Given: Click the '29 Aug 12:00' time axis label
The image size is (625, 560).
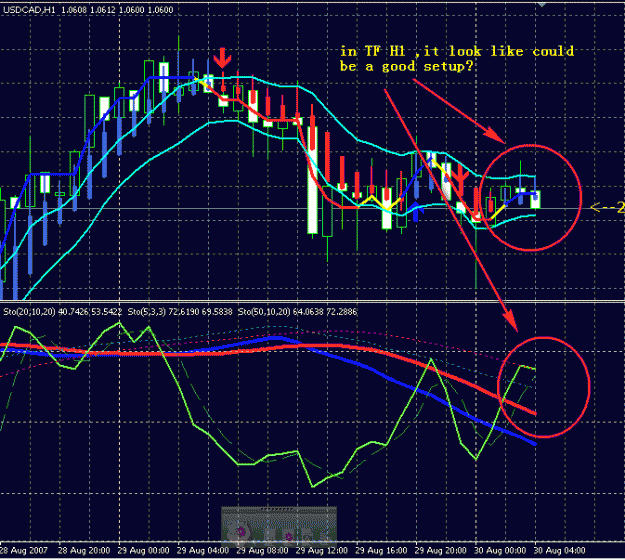Looking at the screenshot, I should pyautogui.click(x=322, y=550).
